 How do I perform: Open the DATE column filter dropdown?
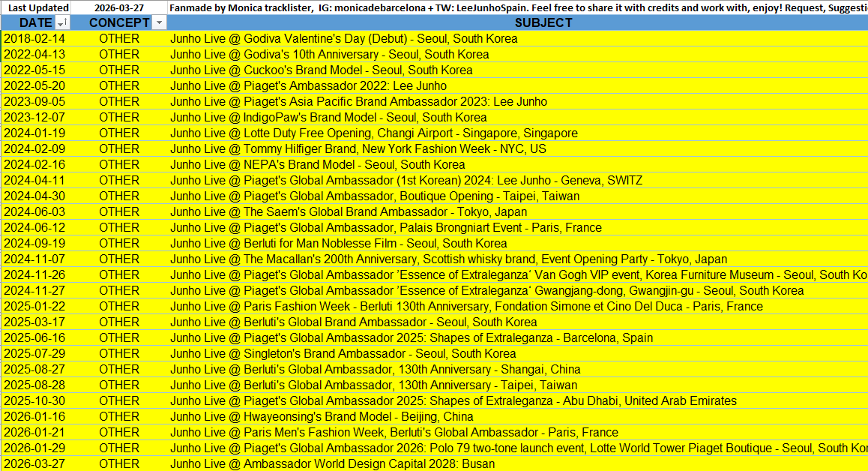(x=63, y=22)
